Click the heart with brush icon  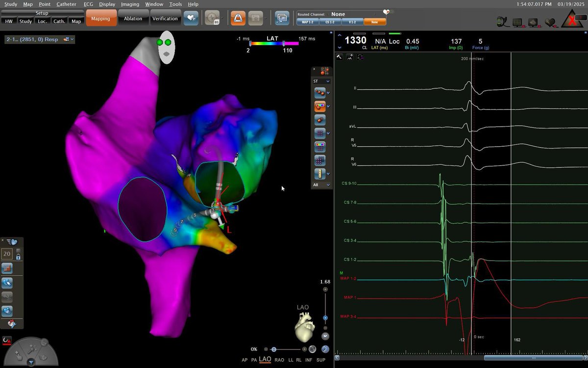click(x=12, y=324)
